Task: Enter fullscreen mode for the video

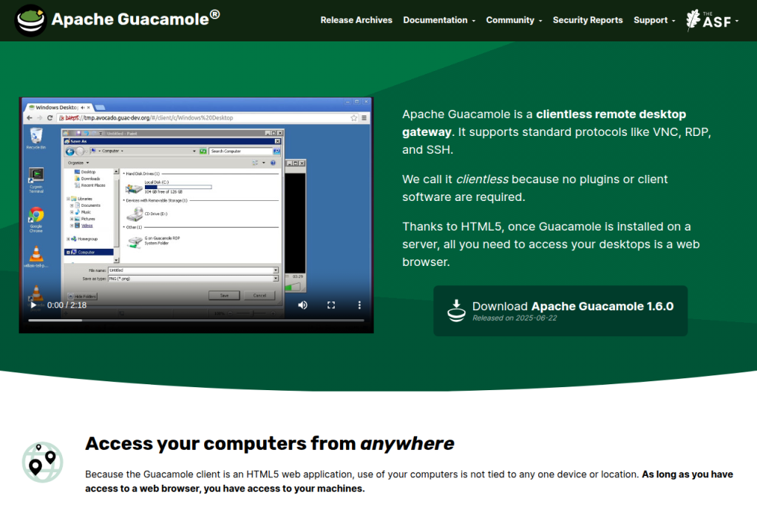Action: tap(331, 305)
